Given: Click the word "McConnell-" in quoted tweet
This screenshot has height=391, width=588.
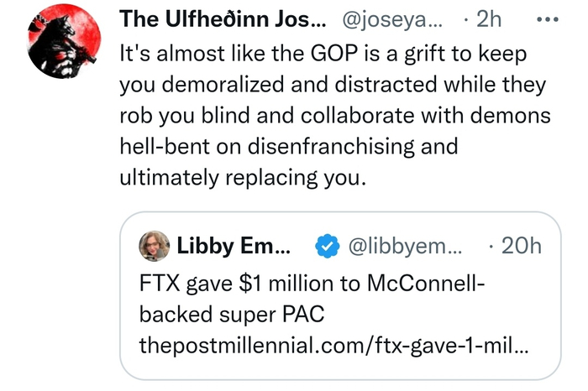Looking at the screenshot, I should click(x=426, y=284).
